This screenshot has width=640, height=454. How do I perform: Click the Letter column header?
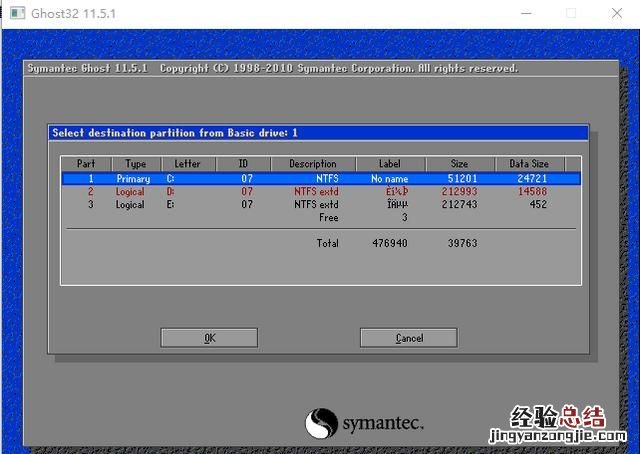pyautogui.click(x=187, y=164)
